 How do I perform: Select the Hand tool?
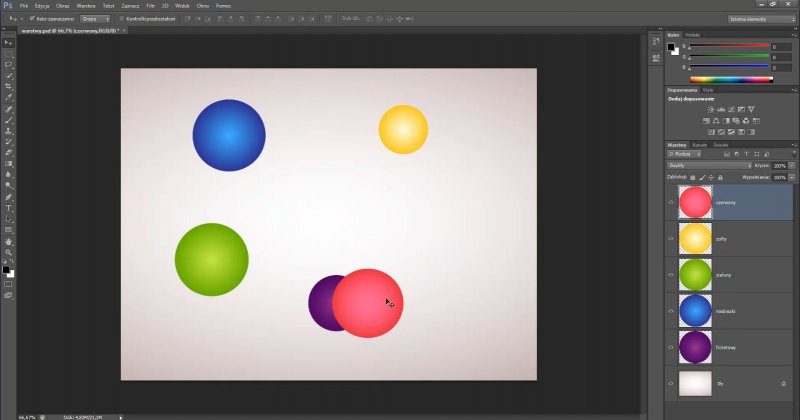9,241
